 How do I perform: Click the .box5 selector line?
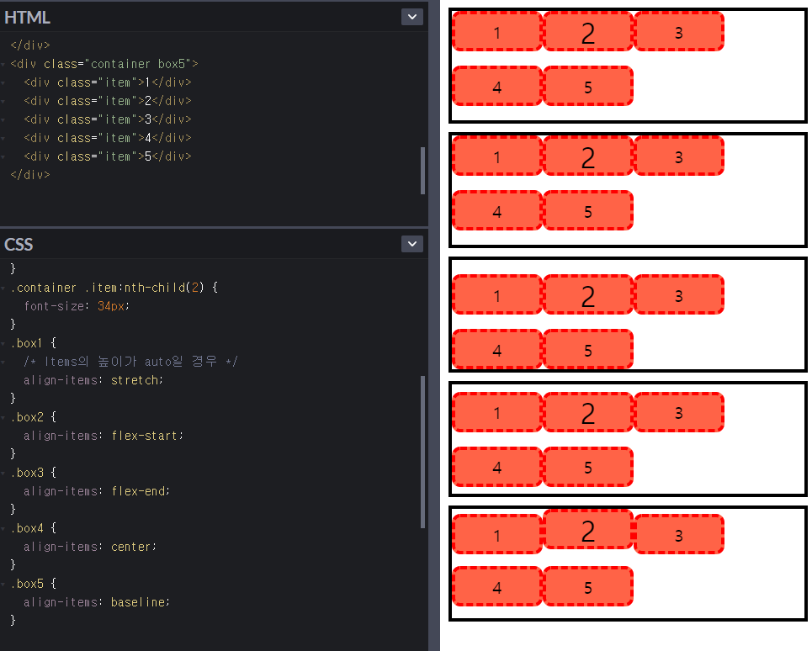click(x=34, y=584)
